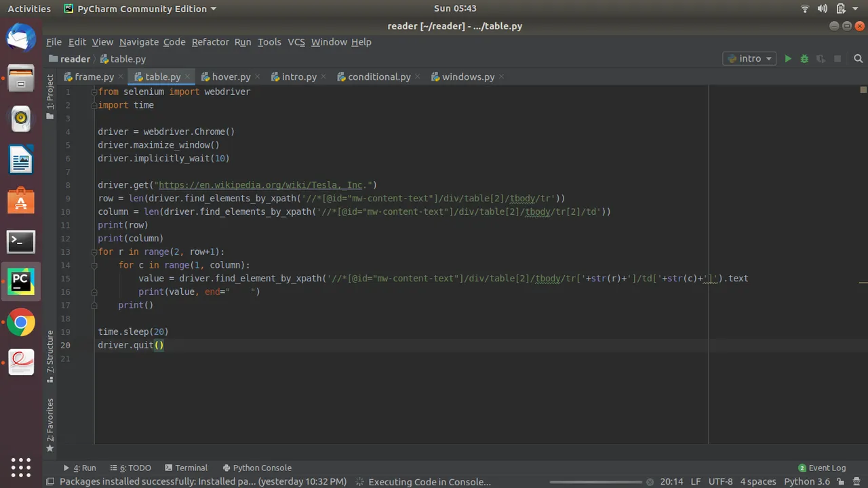Open Terminal from the dock
The image size is (868, 488).
[21, 241]
